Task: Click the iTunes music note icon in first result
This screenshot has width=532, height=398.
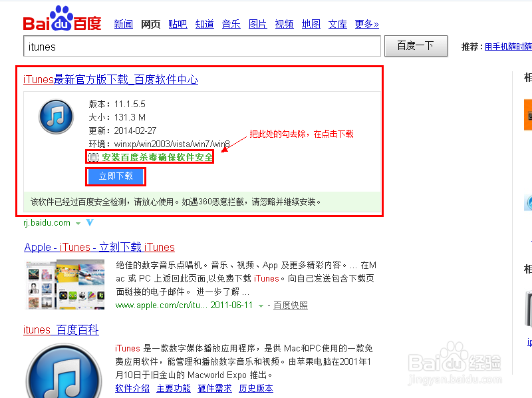Action: point(56,116)
